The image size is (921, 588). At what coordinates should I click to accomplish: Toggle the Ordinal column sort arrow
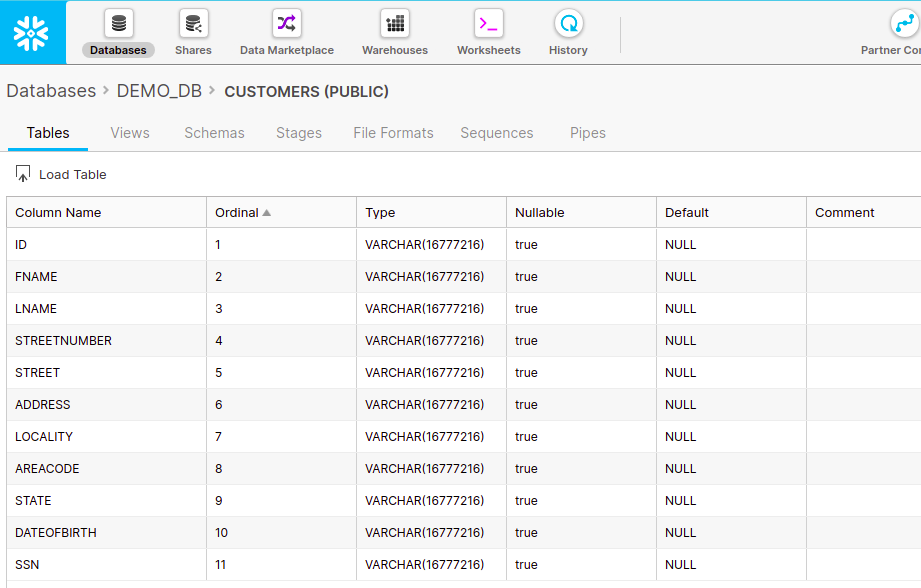[x=267, y=212]
